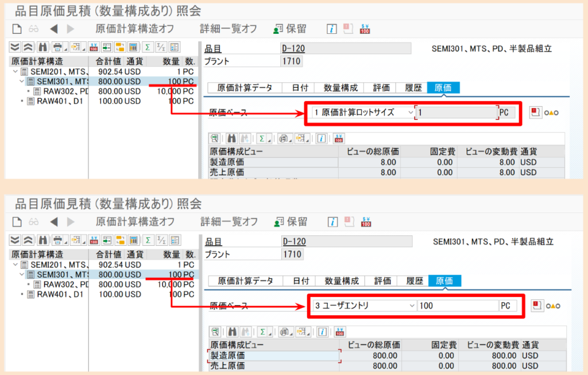The image size is (588, 375).
Task: Click binoculars find icon in upper cost view toolbar
Action: click(231, 138)
